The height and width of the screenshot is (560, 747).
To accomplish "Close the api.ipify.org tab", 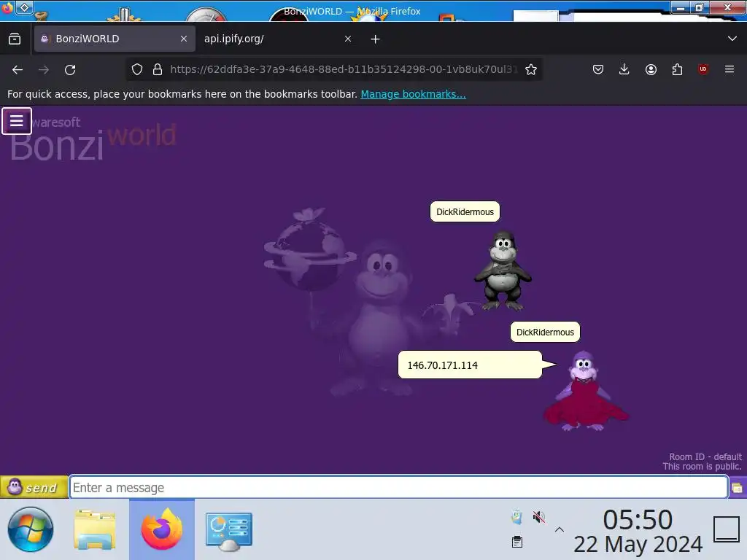I will [348, 39].
